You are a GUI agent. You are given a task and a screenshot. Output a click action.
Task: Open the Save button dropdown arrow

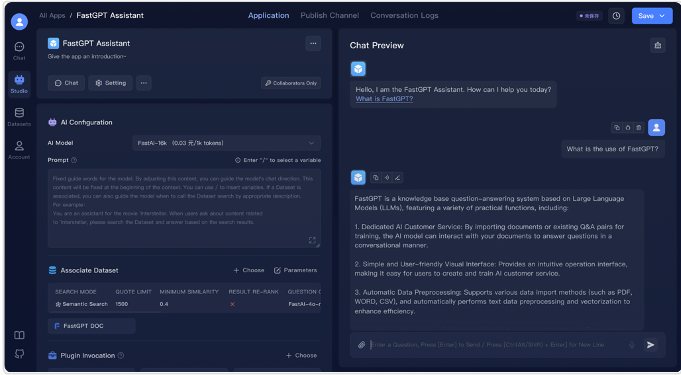662,16
